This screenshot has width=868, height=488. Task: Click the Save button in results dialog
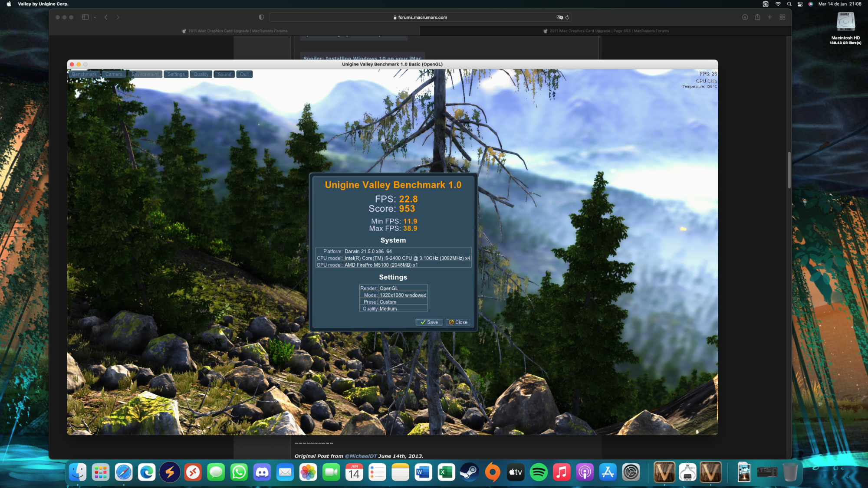pyautogui.click(x=429, y=322)
